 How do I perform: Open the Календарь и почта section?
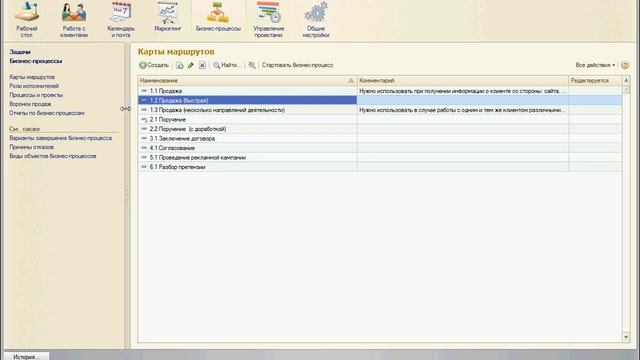[121, 20]
